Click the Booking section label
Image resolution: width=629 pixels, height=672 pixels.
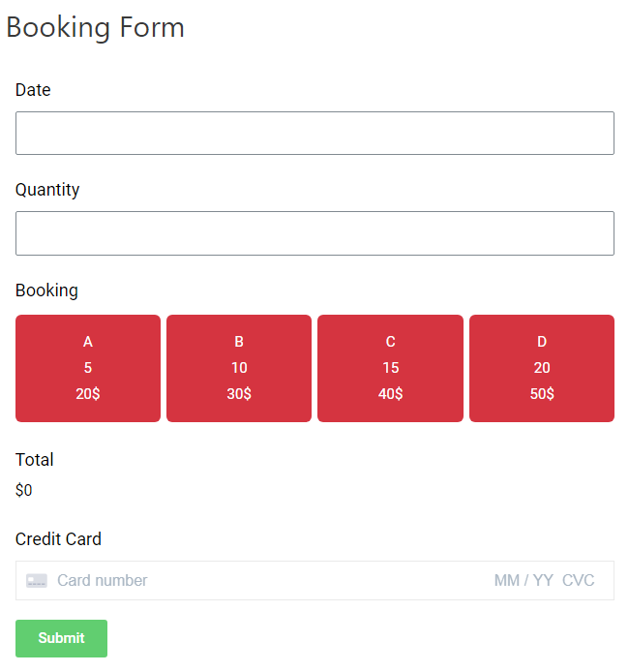coord(46,290)
